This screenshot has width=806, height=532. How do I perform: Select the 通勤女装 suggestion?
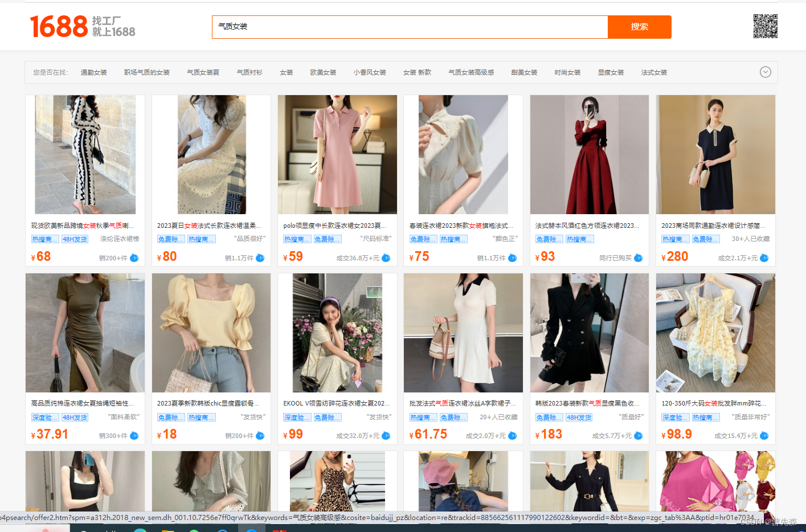point(94,72)
